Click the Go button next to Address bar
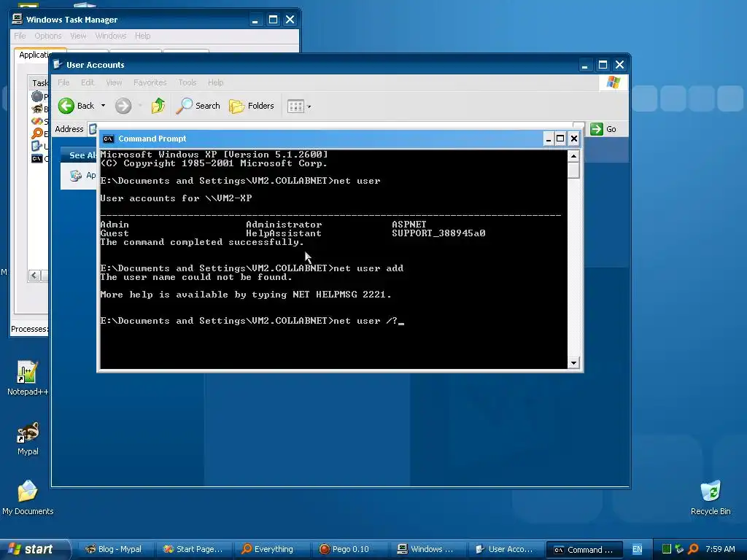This screenshot has width=747, height=560. coord(603,129)
